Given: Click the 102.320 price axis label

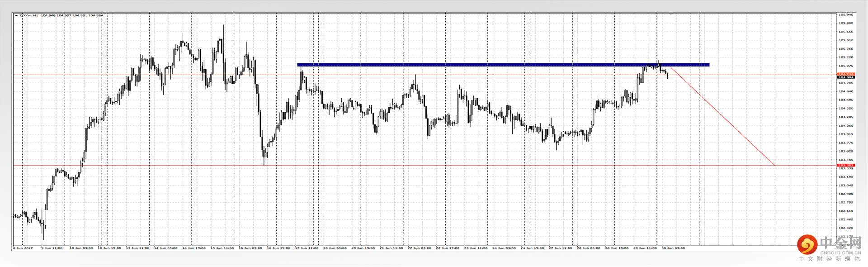Looking at the screenshot, I should [x=846, y=228].
